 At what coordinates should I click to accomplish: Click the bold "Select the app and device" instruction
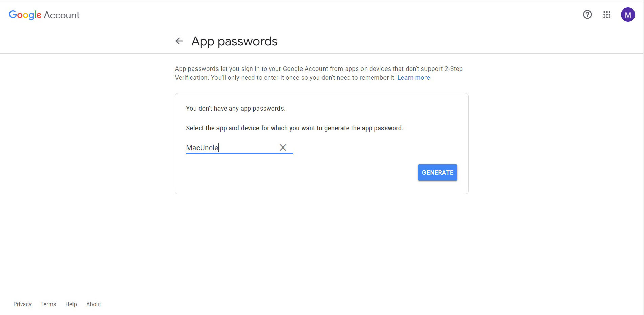coord(294,128)
